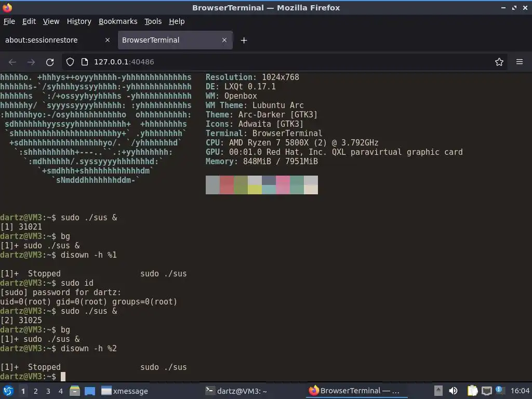Open the clipboard manager tray icon
Viewport: 532px width, 399px height.
coord(472,391)
